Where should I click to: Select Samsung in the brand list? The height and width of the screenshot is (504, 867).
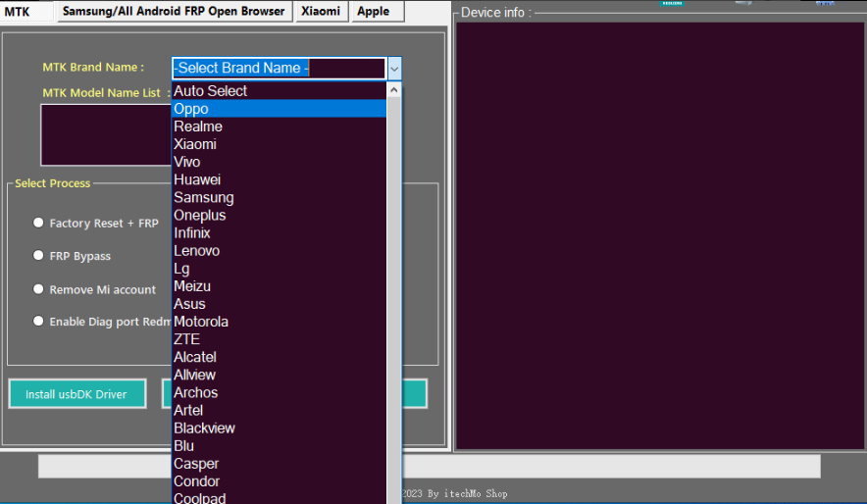point(280,197)
